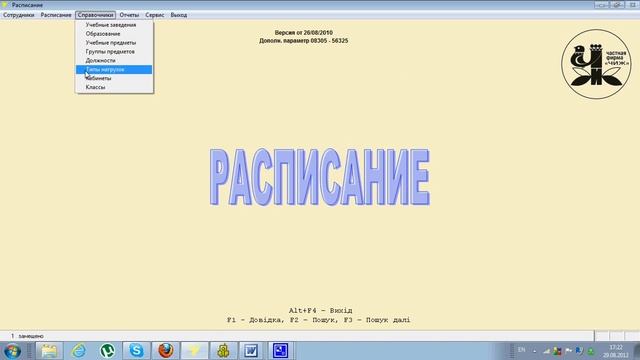Click the yellow lightning Расписание taskbar icon

(x=194, y=351)
